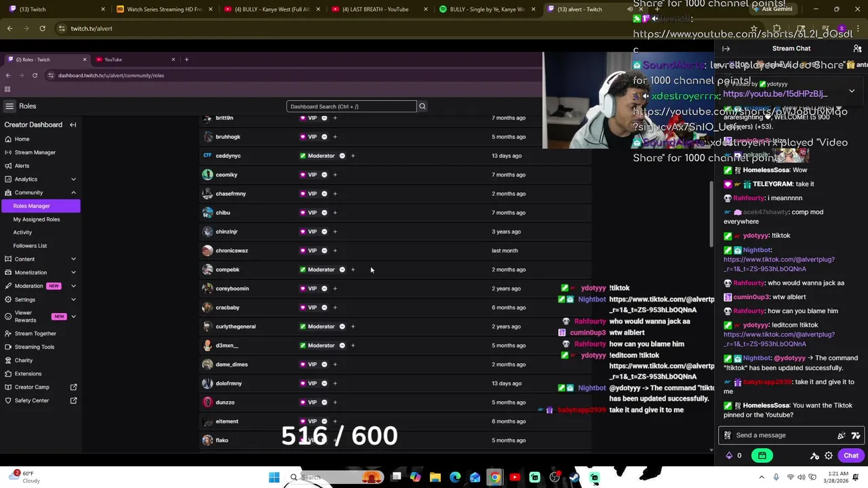Select the inner YouTube tab in stream
Image resolution: width=868 pixels, height=488 pixels.
click(134, 60)
